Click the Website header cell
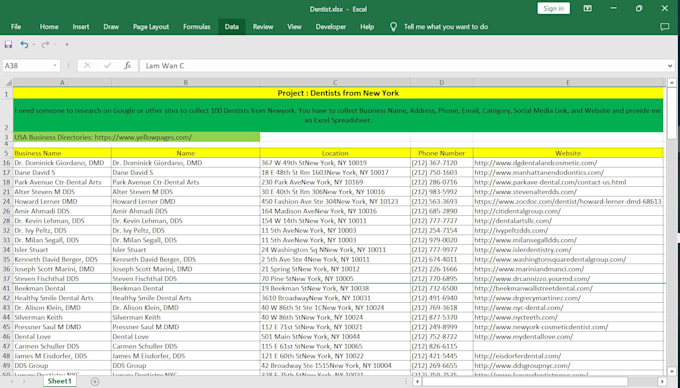Viewport: 680px width, 388px height. coord(568,153)
